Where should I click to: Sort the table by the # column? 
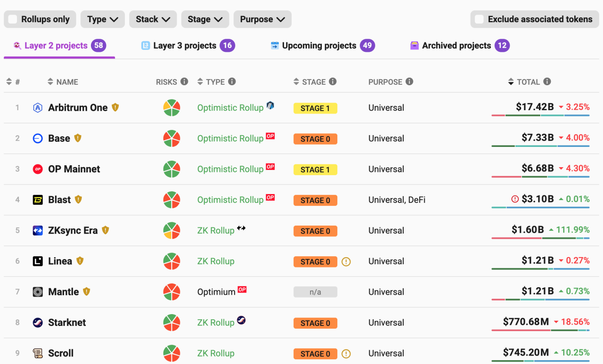click(x=13, y=82)
